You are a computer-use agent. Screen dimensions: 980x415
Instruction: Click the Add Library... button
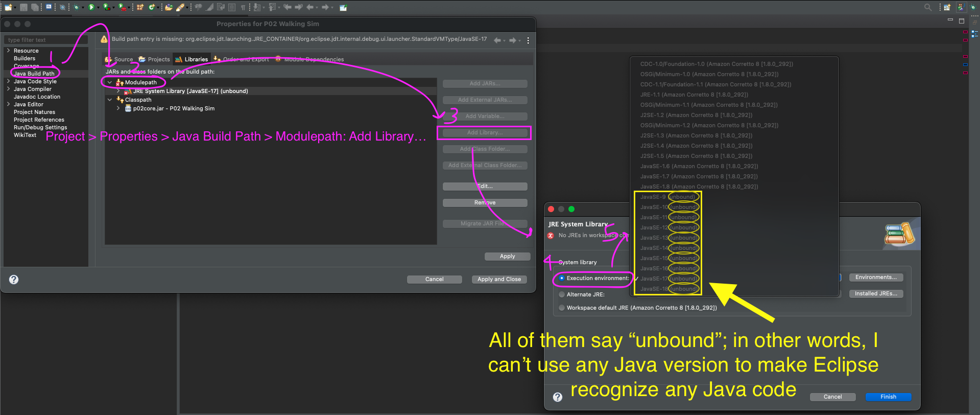click(485, 132)
